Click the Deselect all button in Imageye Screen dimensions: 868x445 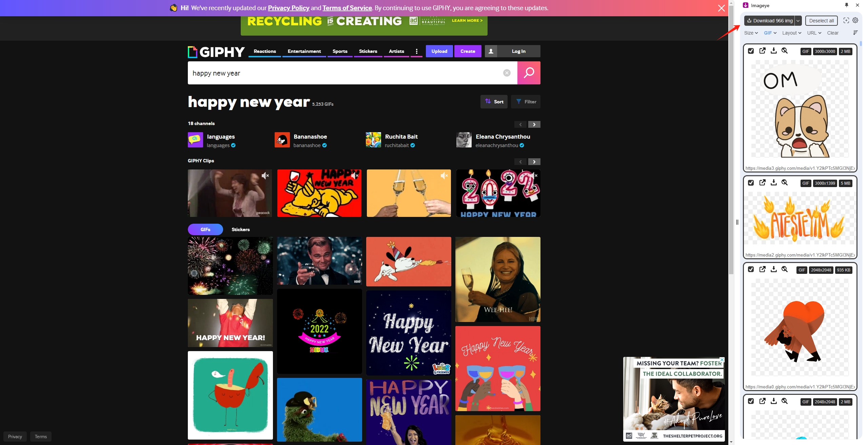pyautogui.click(x=821, y=20)
